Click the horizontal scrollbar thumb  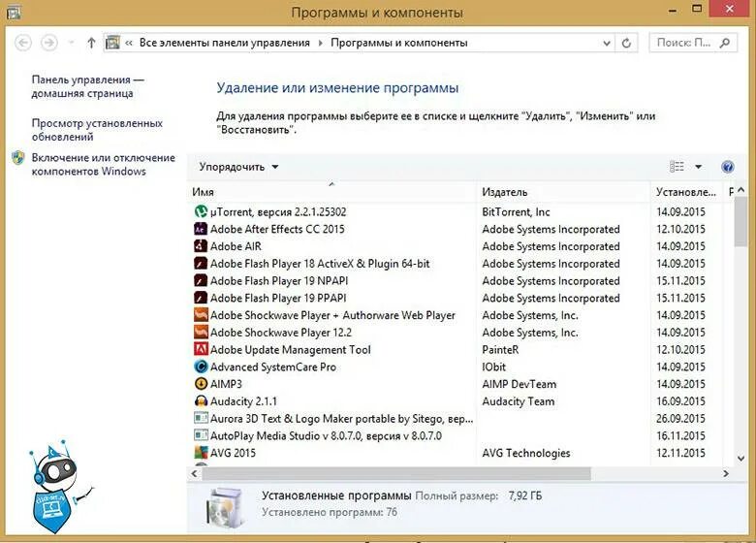tap(396, 473)
